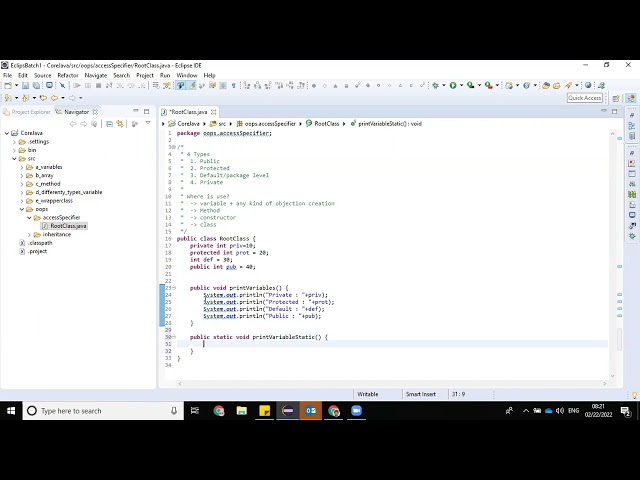The height and width of the screenshot is (480, 640).
Task: Click the Open Task folder icon
Action: (x=557, y=85)
